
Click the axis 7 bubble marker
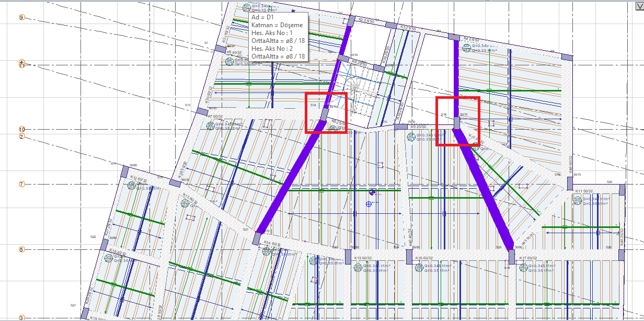tap(22, 184)
